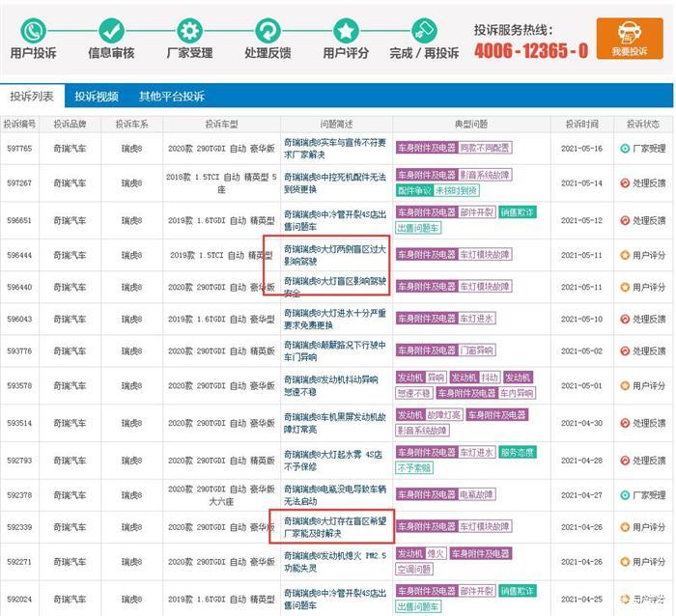The image size is (676, 616).
Task: Click the 投诉状态 column header
Action: click(643, 125)
